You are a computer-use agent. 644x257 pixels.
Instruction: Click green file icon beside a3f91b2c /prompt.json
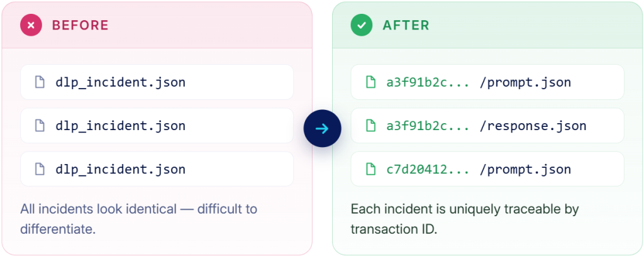(x=370, y=82)
